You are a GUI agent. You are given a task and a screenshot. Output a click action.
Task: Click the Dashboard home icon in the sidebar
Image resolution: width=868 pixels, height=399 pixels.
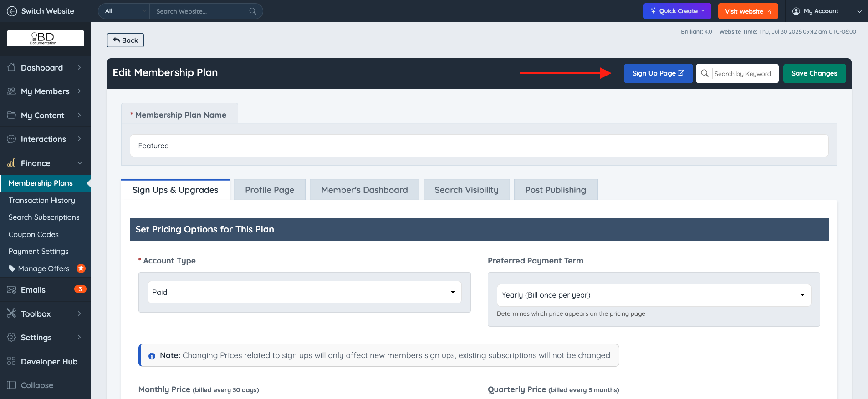(x=11, y=67)
